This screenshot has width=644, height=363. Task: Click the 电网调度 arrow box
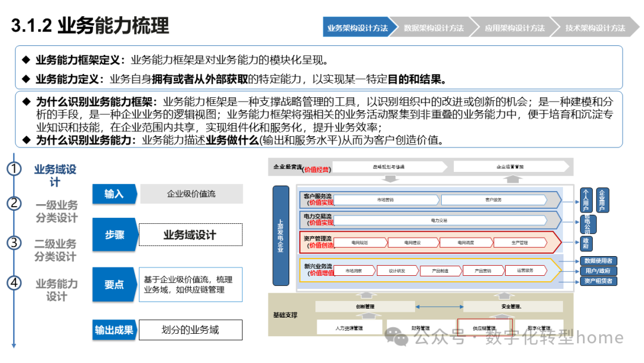pos(466,242)
